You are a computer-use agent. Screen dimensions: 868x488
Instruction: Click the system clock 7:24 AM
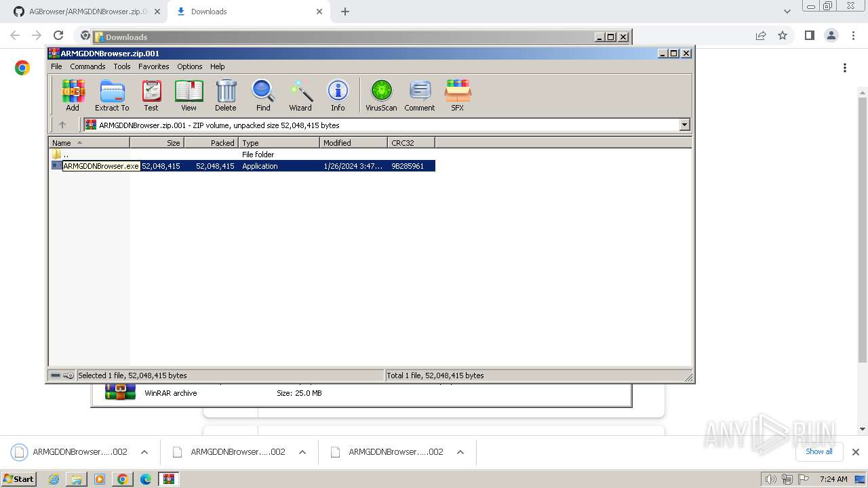click(833, 479)
